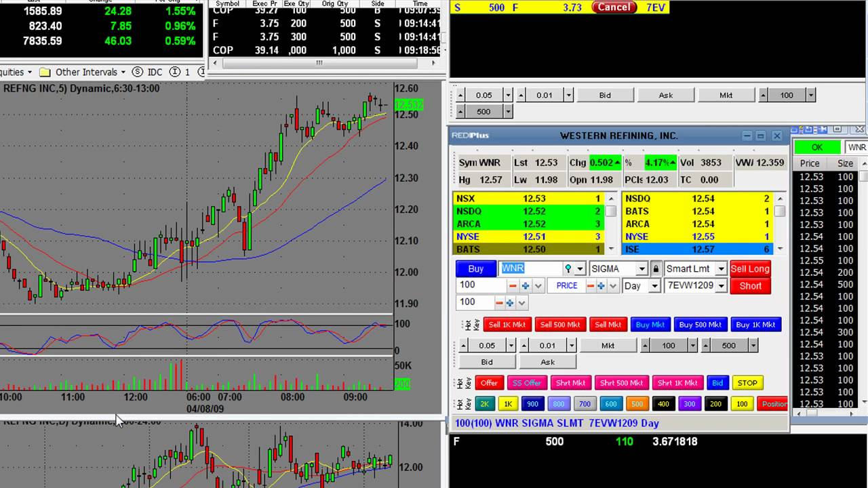Click the Sell 1K Mkt hot key
The height and width of the screenshot is (488, 868).
507,325
